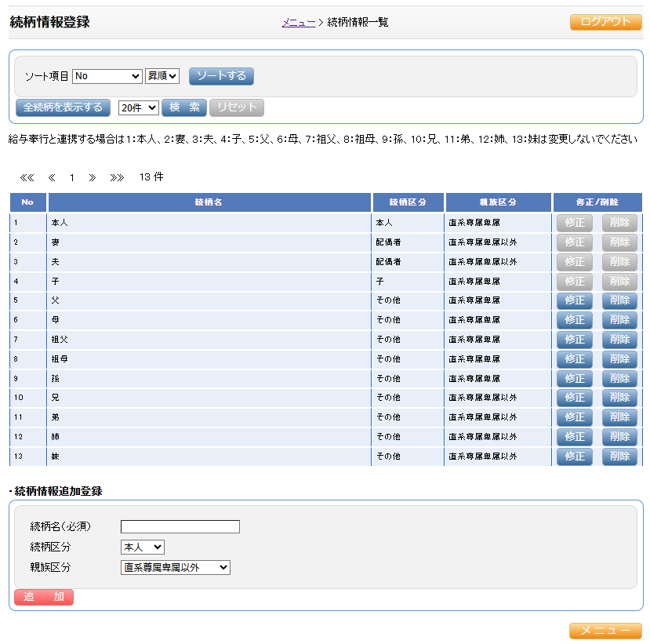The height and width of the screenshot is (644, 650).
Task: Click the orange メニュー button at bottom
Action: click(605, 631)
